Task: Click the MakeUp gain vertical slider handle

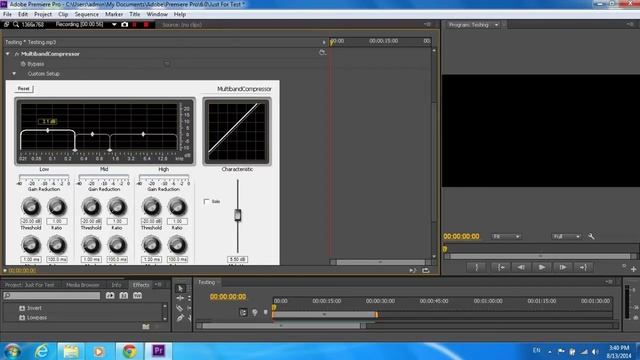Action: (238, 215)
